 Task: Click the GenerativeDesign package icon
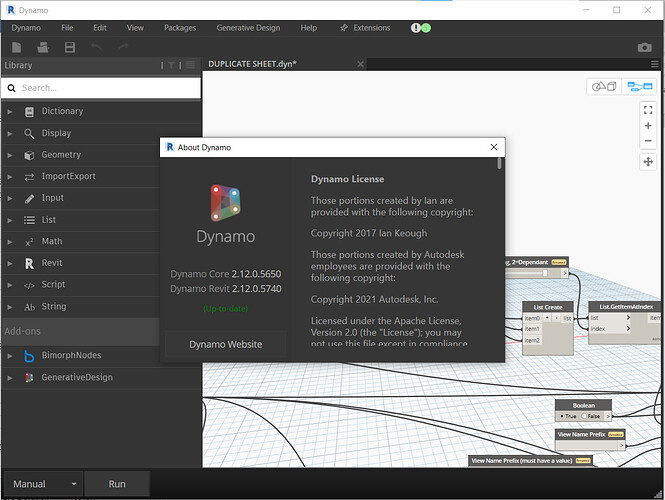pyautogui.click(x=29, y=377)
